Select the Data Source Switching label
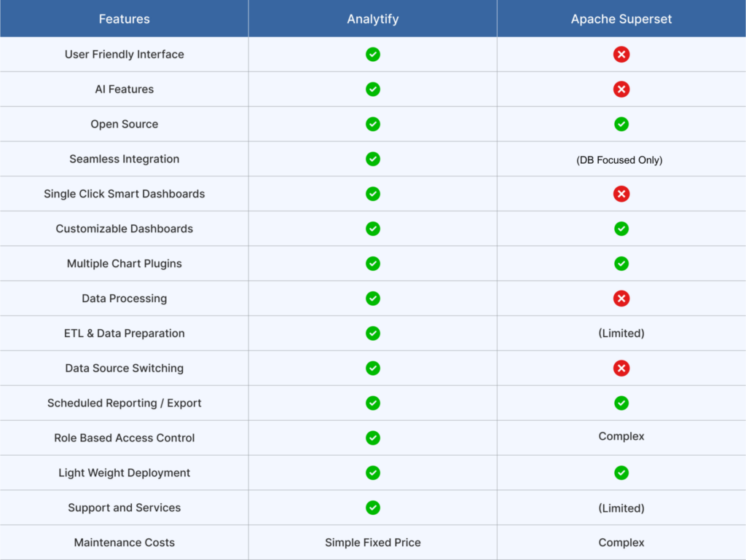The height and width of the screenshot is (560, 746). tap(124, 368)
